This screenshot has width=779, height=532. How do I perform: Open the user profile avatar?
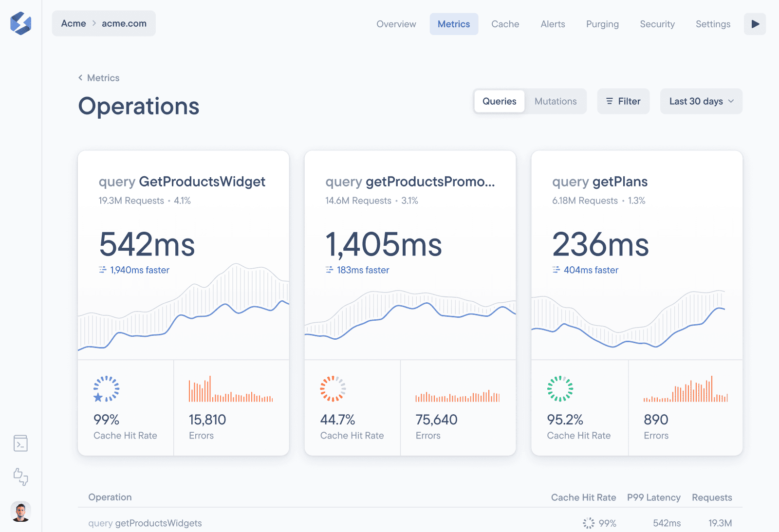[20, 512]
